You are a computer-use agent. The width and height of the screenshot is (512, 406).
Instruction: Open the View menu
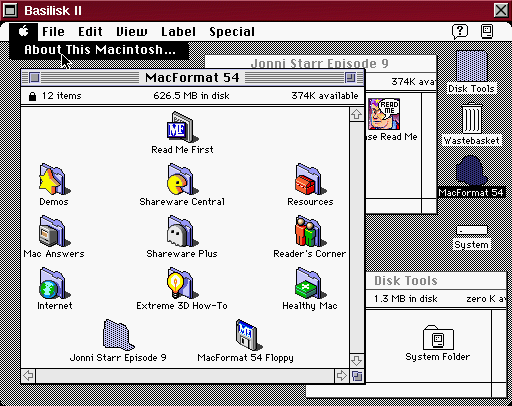click(132, 32)
